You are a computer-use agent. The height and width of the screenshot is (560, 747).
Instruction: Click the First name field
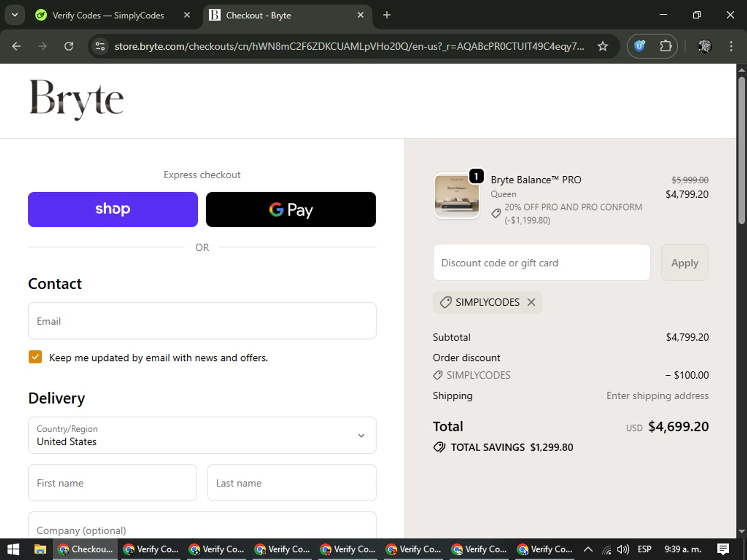[113, 483]
